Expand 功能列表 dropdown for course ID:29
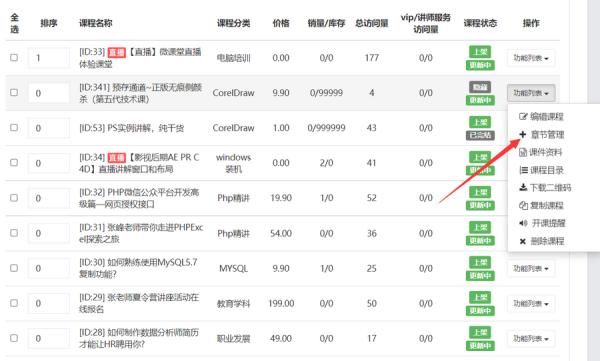The height and width of the screenshot is (361, 600). point(531,304)
